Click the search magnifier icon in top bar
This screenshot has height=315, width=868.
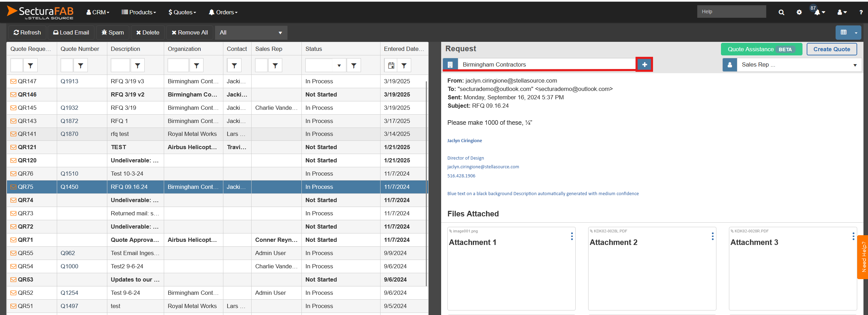click(x=781, y=12)
